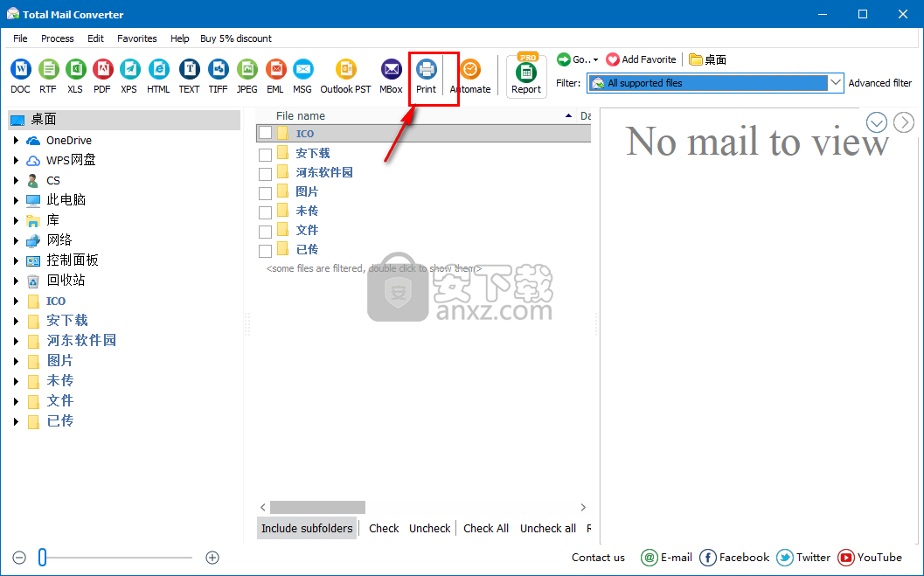Convert mail to MSG format
Image resolution: width=924 pixels, height=576 pixels.
[x=302, y=76]
